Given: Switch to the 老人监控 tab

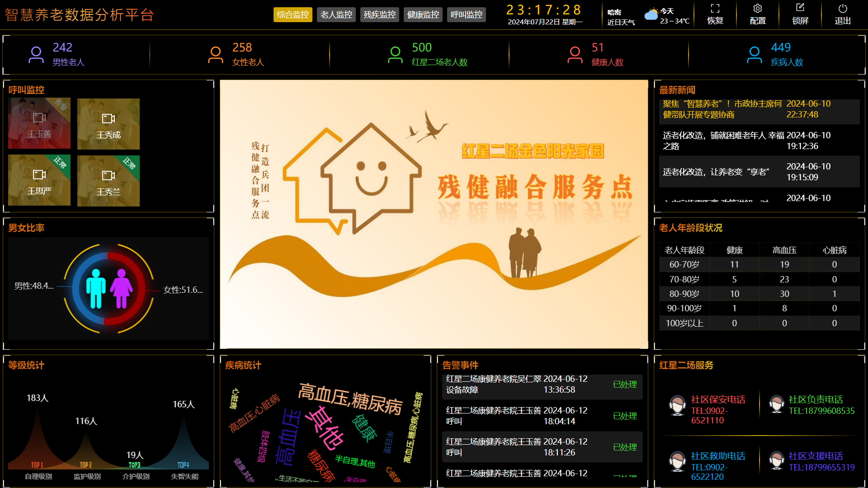Looking at the screenshot, I should pos(336,14).
